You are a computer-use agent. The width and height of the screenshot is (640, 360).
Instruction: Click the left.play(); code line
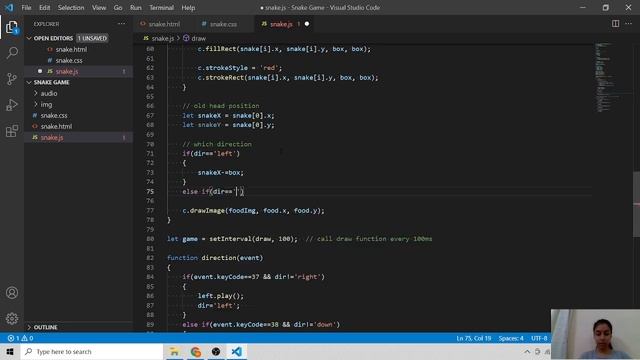click(220, 296)
